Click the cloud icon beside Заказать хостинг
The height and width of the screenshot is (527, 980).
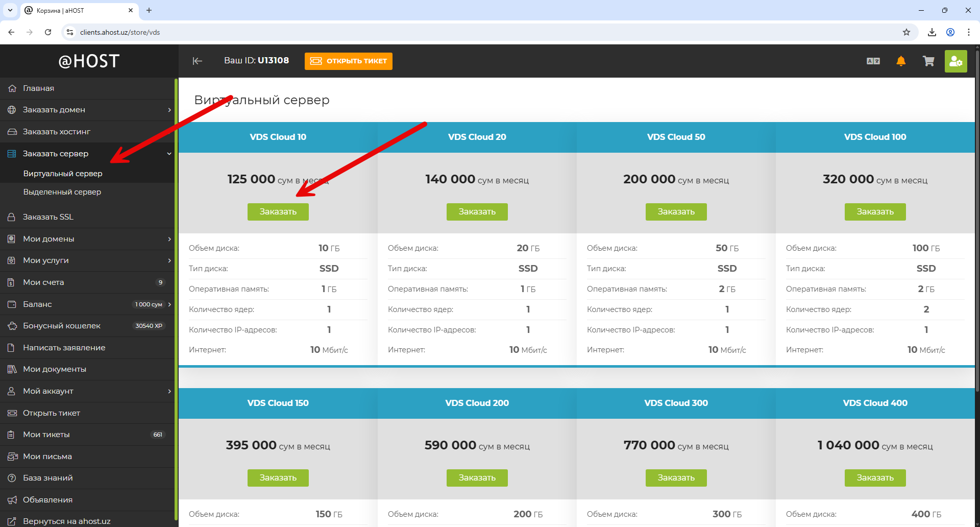[12, 132]
